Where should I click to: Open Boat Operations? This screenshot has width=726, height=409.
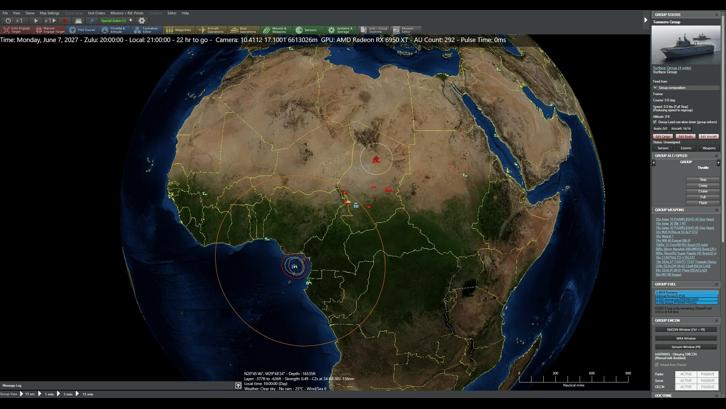(244, 30)
